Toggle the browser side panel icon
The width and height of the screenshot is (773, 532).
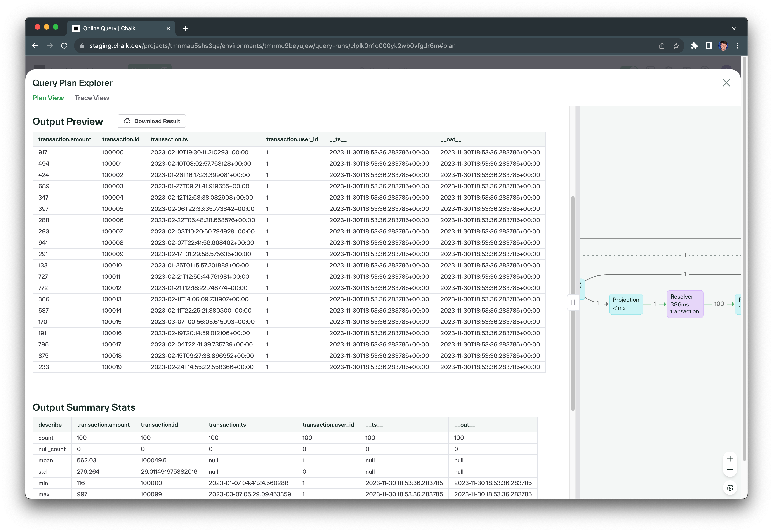(709, 46)
